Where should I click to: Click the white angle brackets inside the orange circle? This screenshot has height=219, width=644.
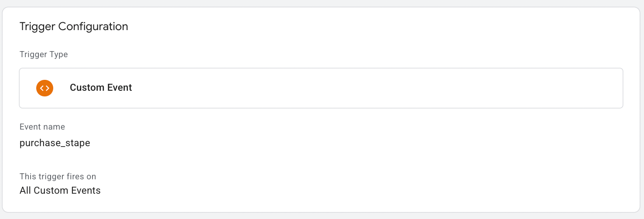click(x=45, y=88)
